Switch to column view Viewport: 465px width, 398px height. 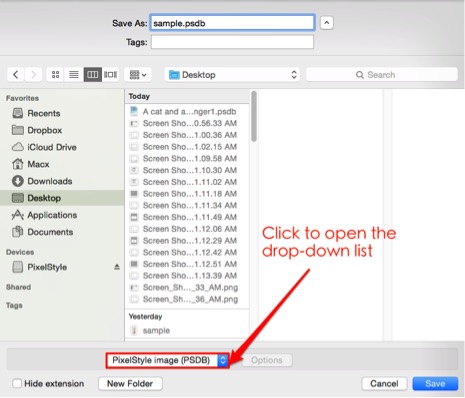click(x=92, y=75)
